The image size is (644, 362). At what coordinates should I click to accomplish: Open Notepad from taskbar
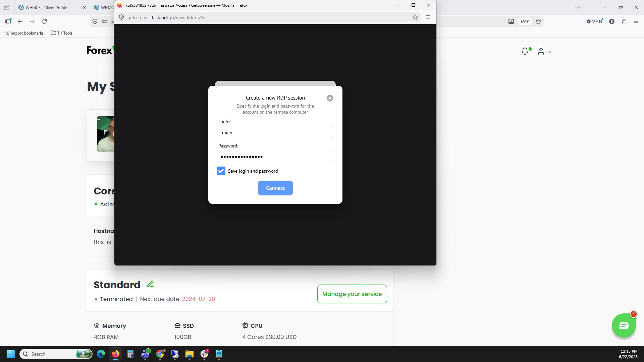(219, 354)
